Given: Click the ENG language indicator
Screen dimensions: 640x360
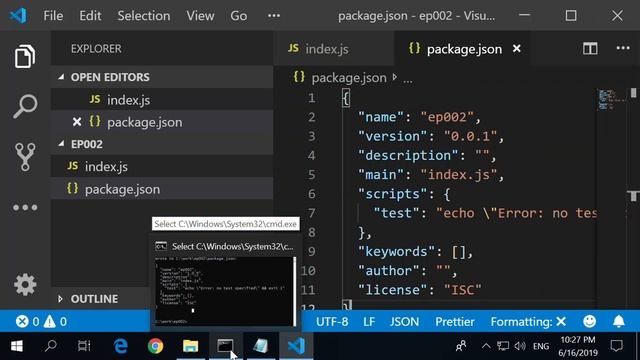Looking at the screenshot, I should tap(541, 346).
